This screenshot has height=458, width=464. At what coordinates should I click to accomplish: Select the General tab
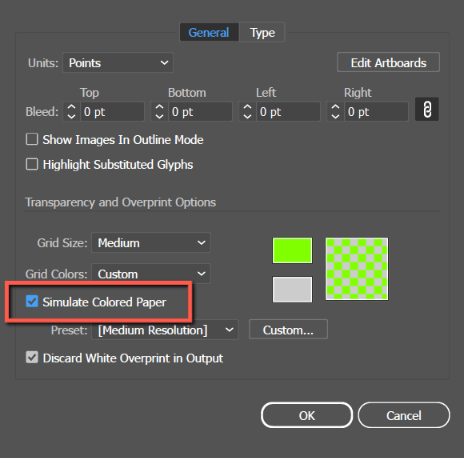[x=209, y=32]
